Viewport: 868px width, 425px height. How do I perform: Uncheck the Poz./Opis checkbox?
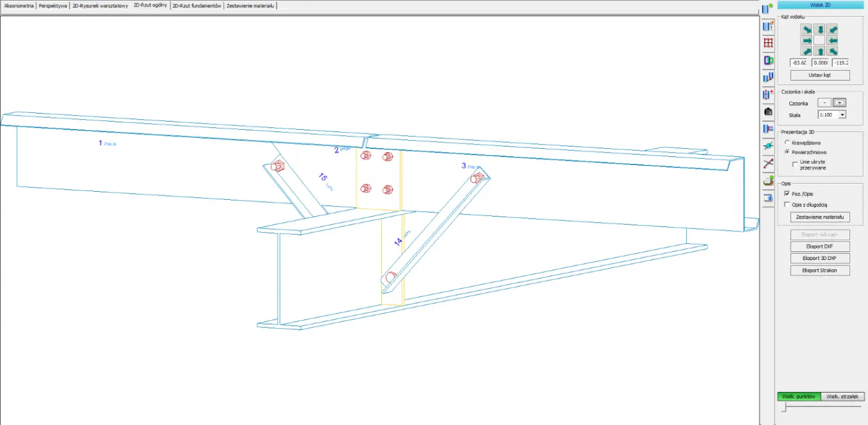pyautogui.click(x=787, y=194)
